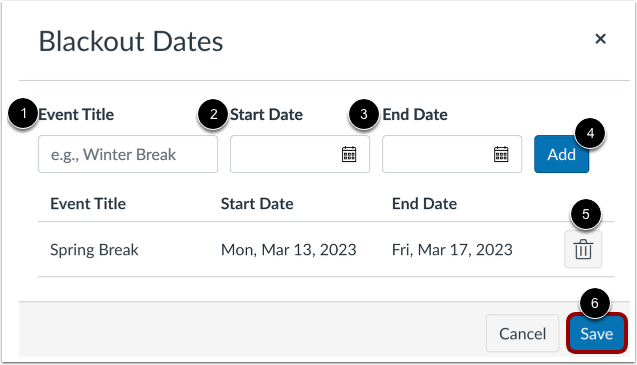Open the Start Date calendar picker icon
The image size is (637, 365).
349,154
